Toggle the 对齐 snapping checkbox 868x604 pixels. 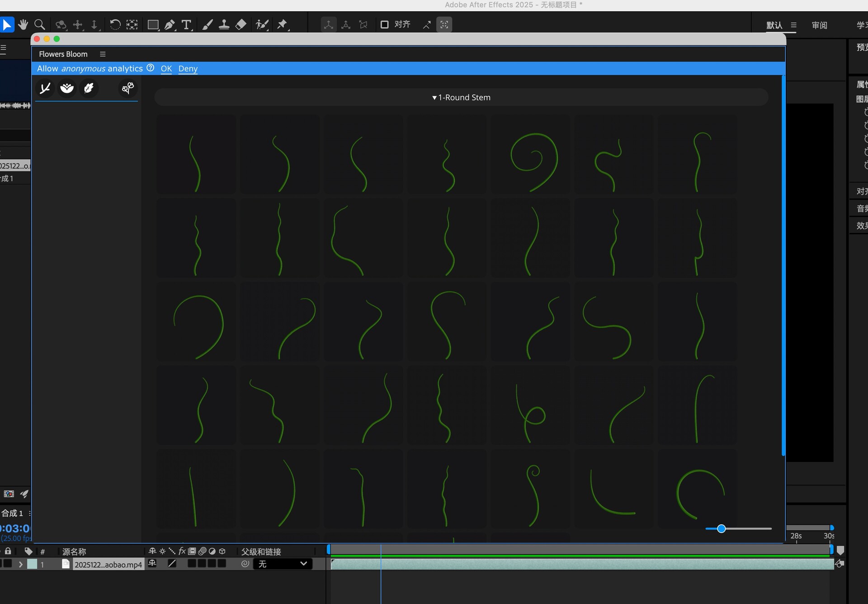pyautogui.click(x=384, y=24)
